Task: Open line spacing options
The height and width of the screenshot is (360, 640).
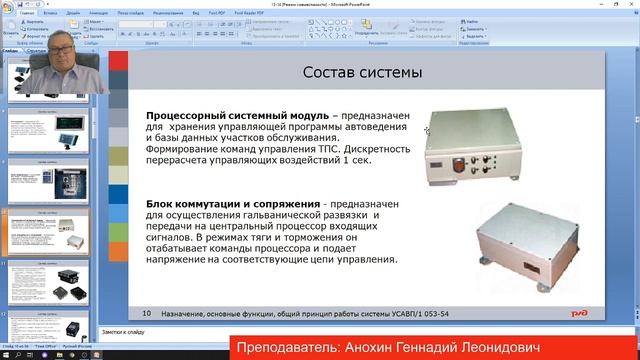Action: [240, 24]
